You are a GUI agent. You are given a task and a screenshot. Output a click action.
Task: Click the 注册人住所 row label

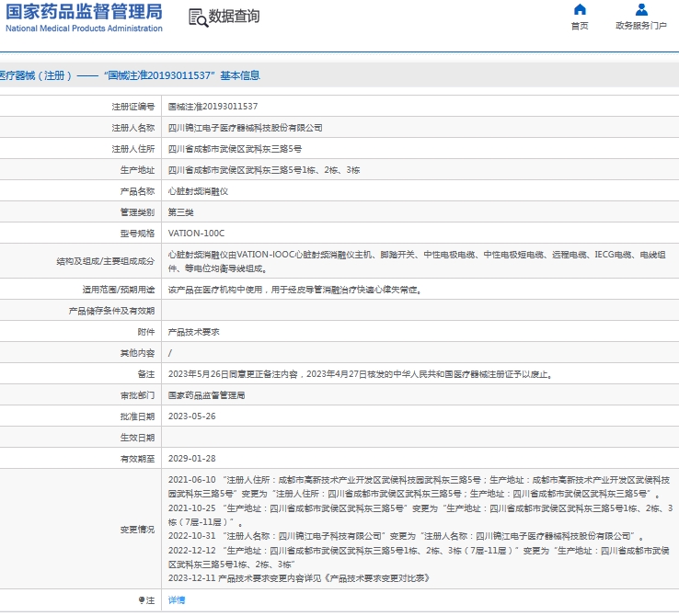[x=132, y=149]
